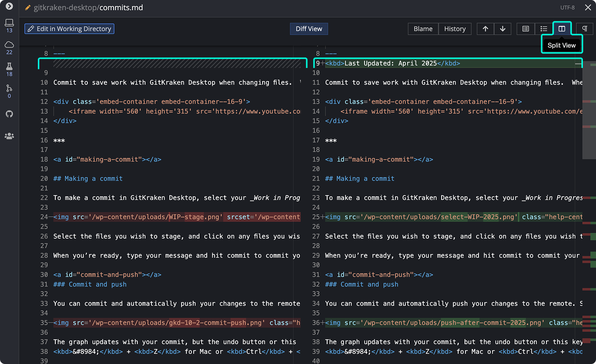Switch to Hunk View layout
Screen dimensions: 596x364
[x=525, y=29]
